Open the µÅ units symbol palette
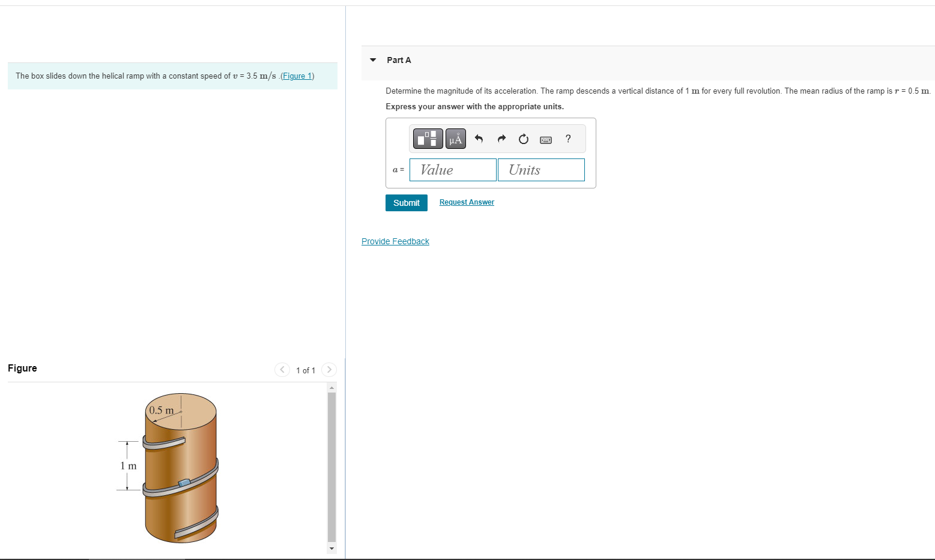The width and height of the screenshot is (935, 560). coord(455,138)
